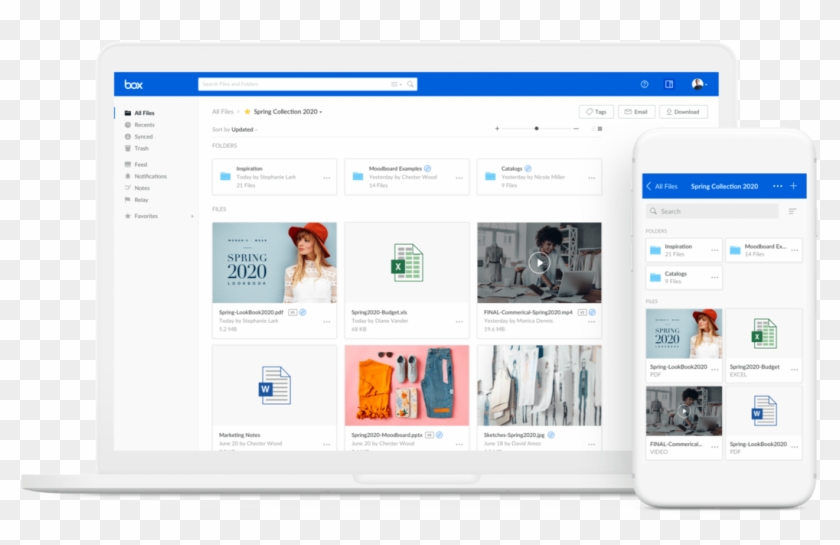Open the sort filter icon on phone

coord(792,211)
